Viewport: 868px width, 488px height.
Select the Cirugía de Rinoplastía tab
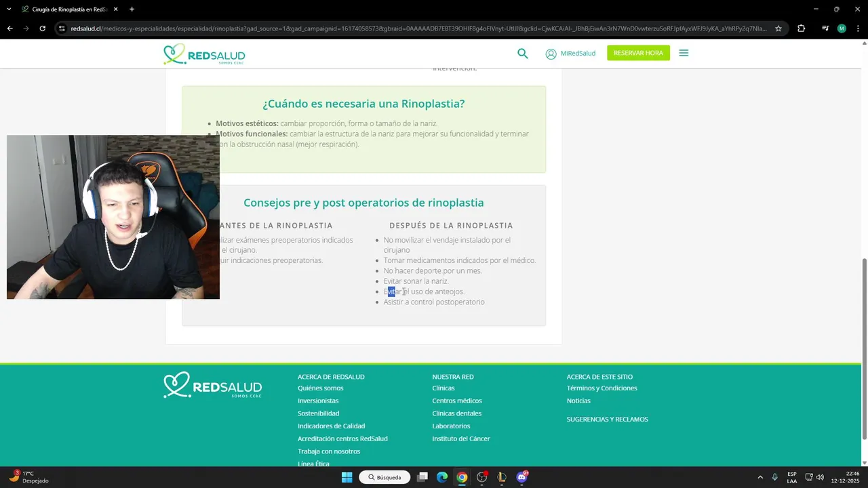click(70, 9)
